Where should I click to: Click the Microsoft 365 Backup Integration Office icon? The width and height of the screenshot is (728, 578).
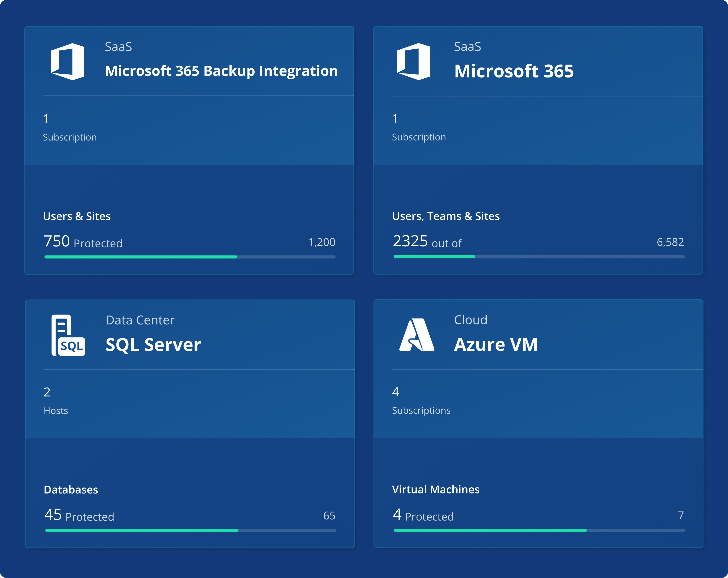tap(67, 62)
